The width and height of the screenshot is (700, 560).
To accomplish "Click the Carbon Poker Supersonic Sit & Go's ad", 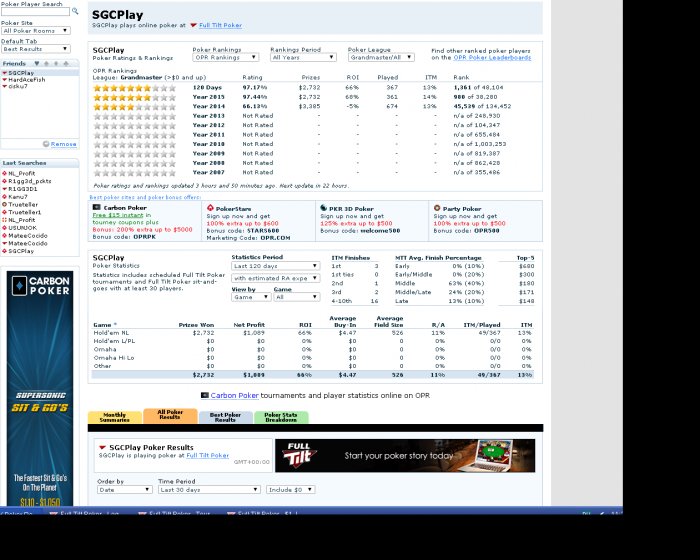I will coord(40,388).
